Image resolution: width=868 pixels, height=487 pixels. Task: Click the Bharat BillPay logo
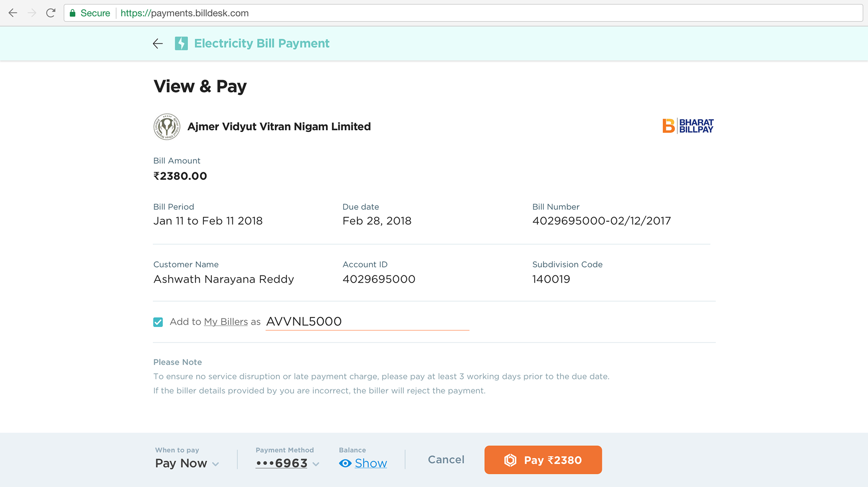point(688,126)
